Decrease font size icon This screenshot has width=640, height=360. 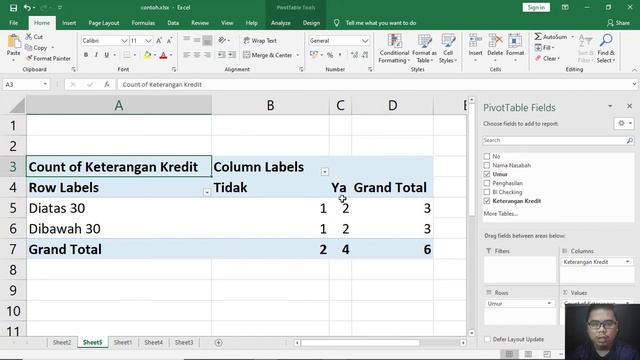point(169,41)
